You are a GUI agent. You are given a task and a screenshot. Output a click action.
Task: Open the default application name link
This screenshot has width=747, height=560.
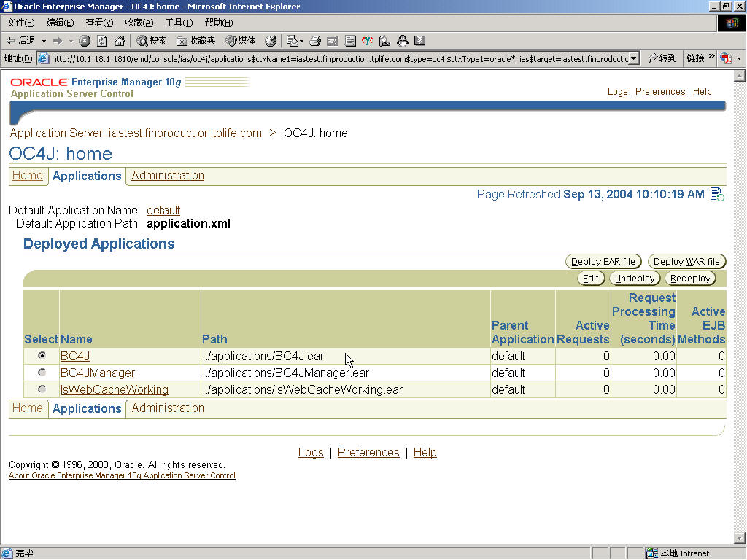pos(163,210)
